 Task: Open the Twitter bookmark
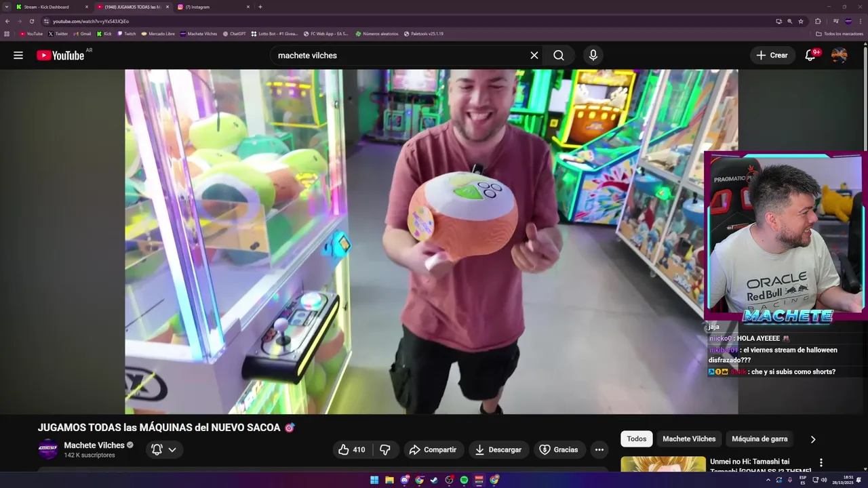(58, 33)
